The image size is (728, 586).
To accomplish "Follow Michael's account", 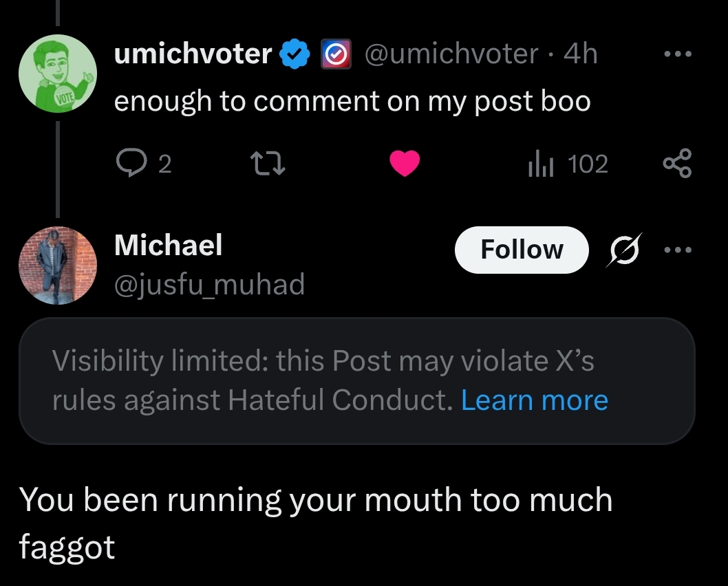I will point(522,249).
